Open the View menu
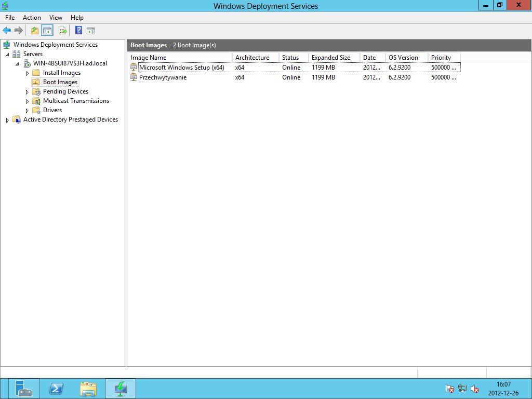Viewport: 532px width, 399px height. point(56,18)
